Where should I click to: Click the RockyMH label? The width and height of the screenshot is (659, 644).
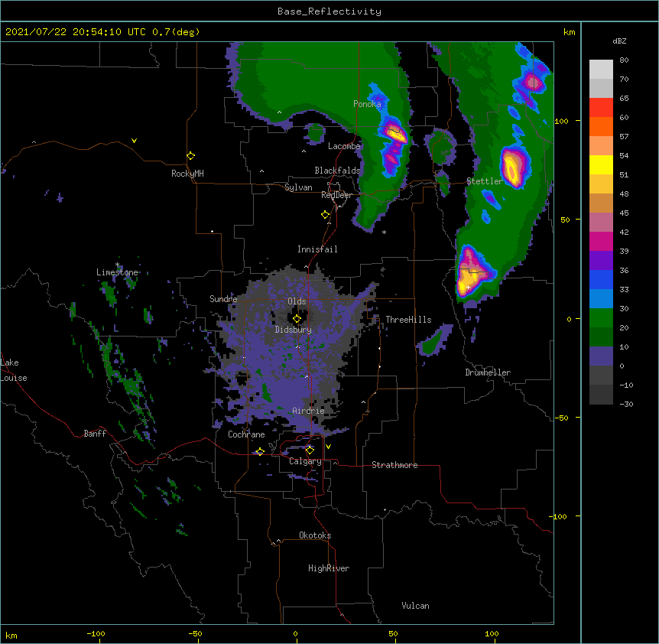tap(187, 174)
